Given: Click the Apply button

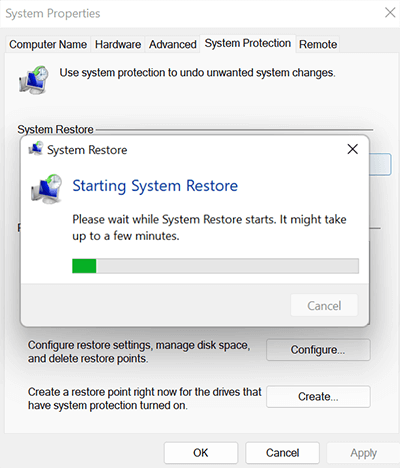Looking at the screenshot, I should point(363,453).
